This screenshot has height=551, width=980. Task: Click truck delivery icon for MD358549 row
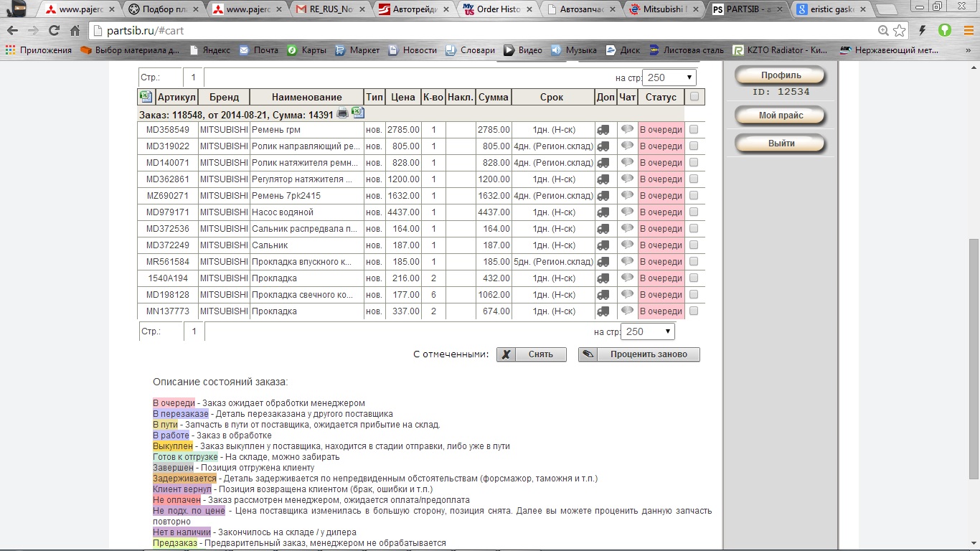coord(603,130)
